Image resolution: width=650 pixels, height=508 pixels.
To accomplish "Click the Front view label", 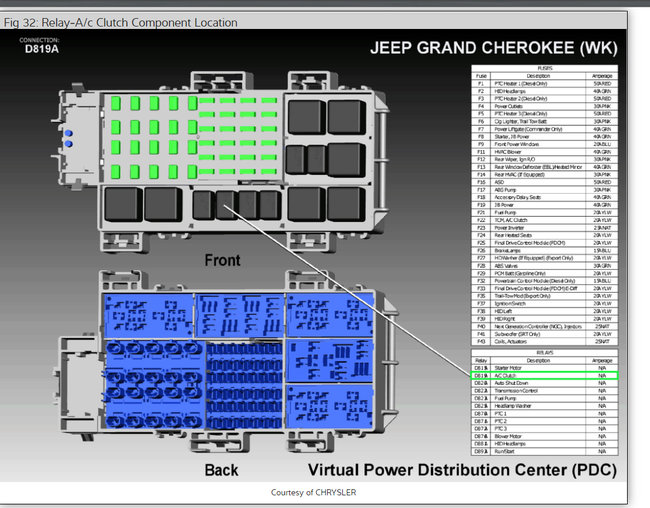I will pos(222,260).
